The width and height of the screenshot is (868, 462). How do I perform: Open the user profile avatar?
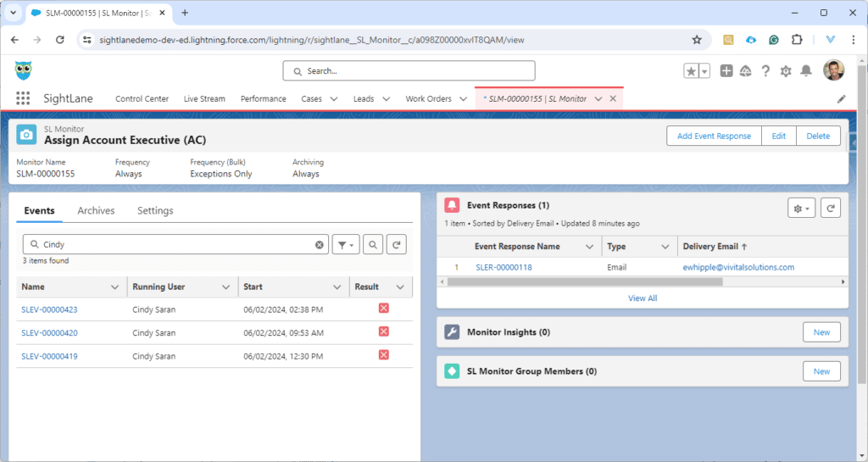coord(833,70)
